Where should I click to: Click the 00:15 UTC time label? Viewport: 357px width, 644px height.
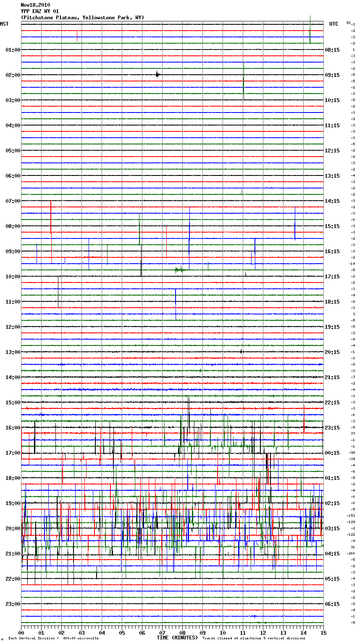tap(332, 453)
